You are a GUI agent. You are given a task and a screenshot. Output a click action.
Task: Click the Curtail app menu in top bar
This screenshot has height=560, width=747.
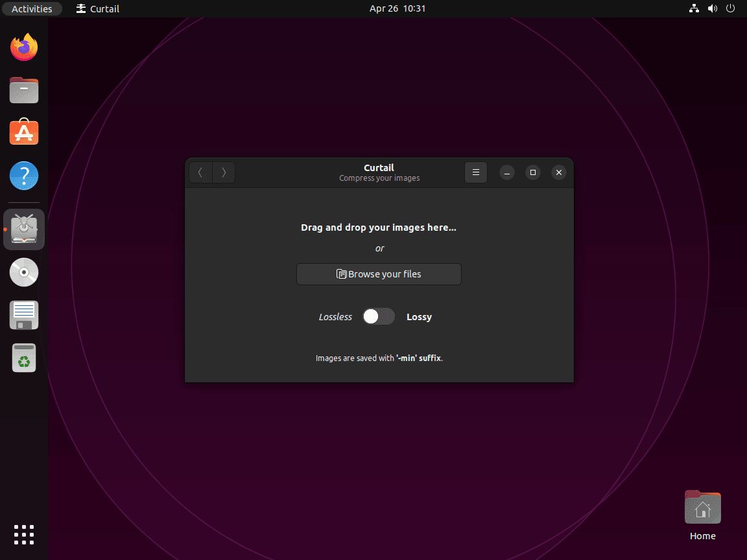click(97, 8)
